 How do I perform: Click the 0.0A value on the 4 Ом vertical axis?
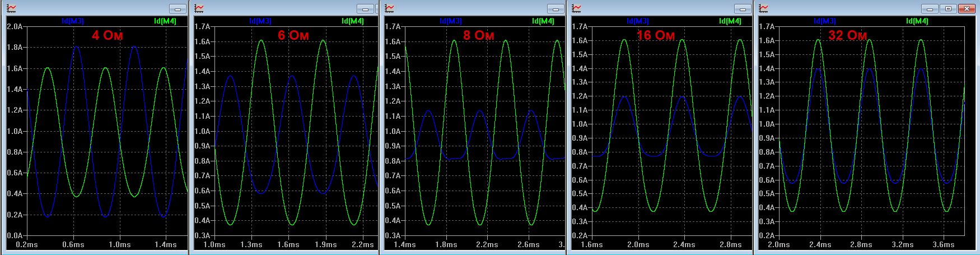pos(15,235)
